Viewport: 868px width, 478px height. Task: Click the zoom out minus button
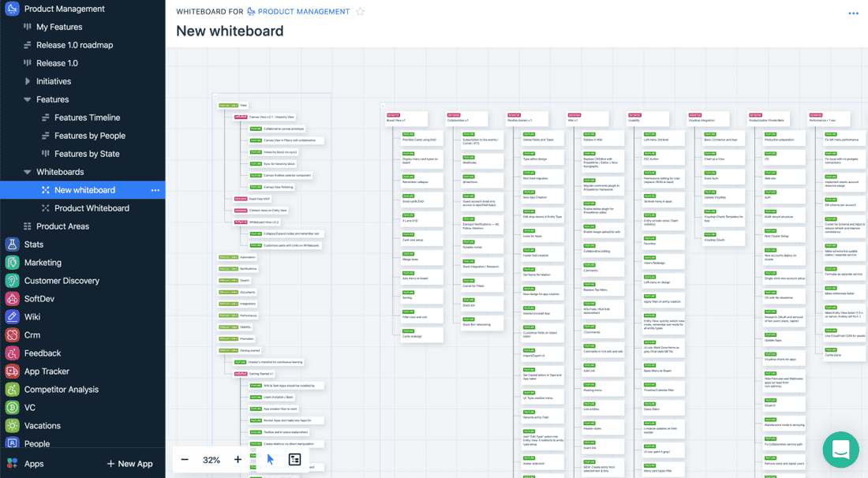pos(185,460)
